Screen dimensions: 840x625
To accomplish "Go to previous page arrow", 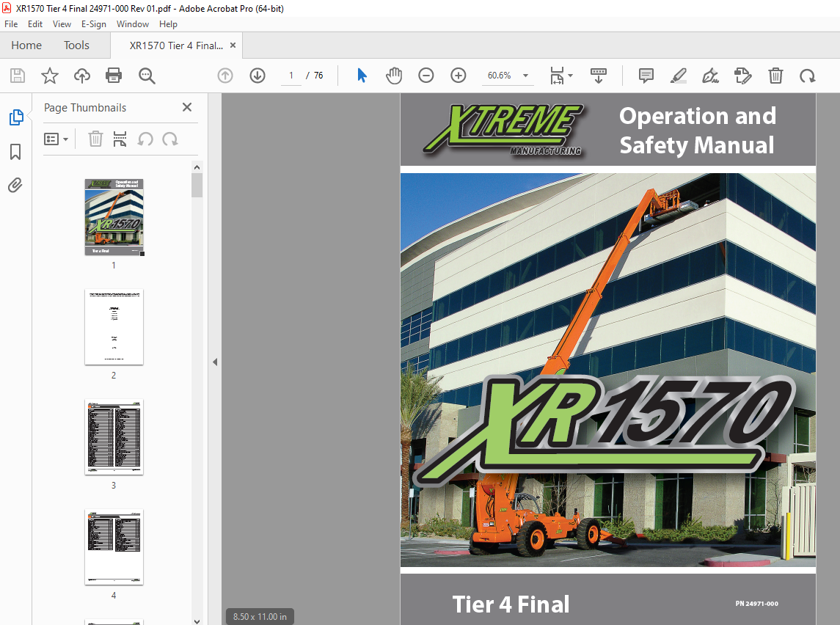I will point(225,76).
